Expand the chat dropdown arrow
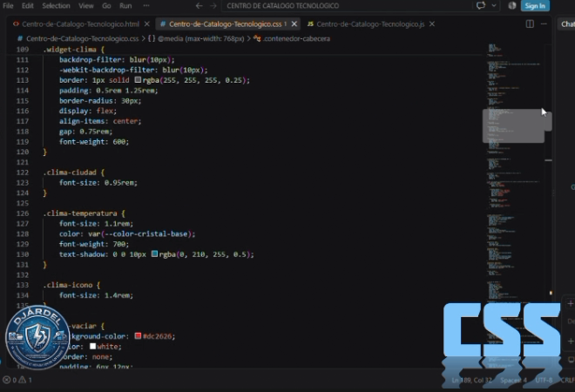 [494, 6]
